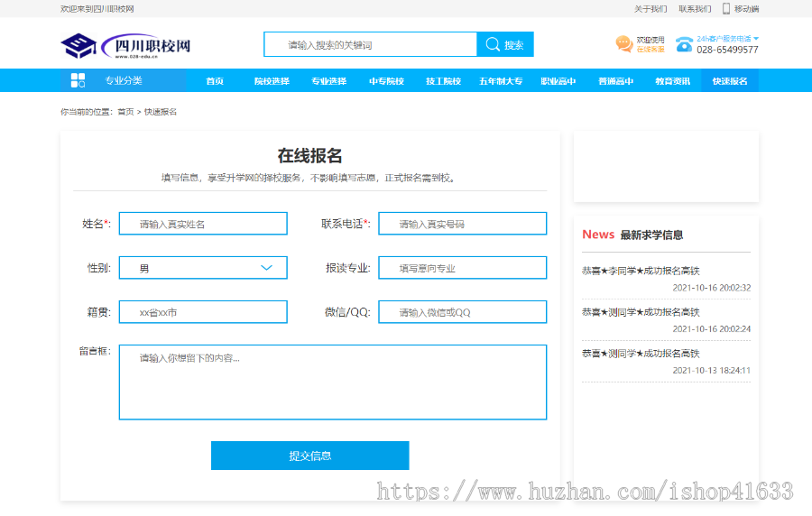
Task: Click the grid icon beside 专业分类
Action: coord(78,80)
